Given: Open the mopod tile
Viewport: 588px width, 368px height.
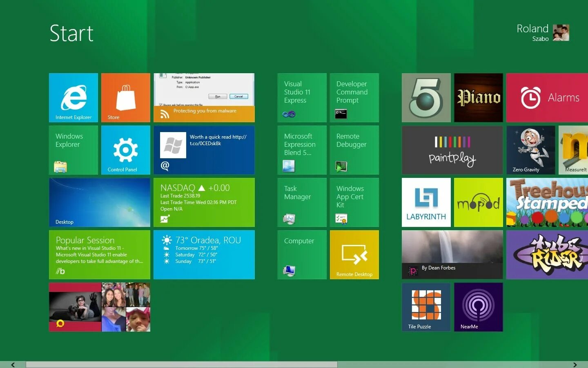Looking at the screenshot, I should (x=479, y=202).
